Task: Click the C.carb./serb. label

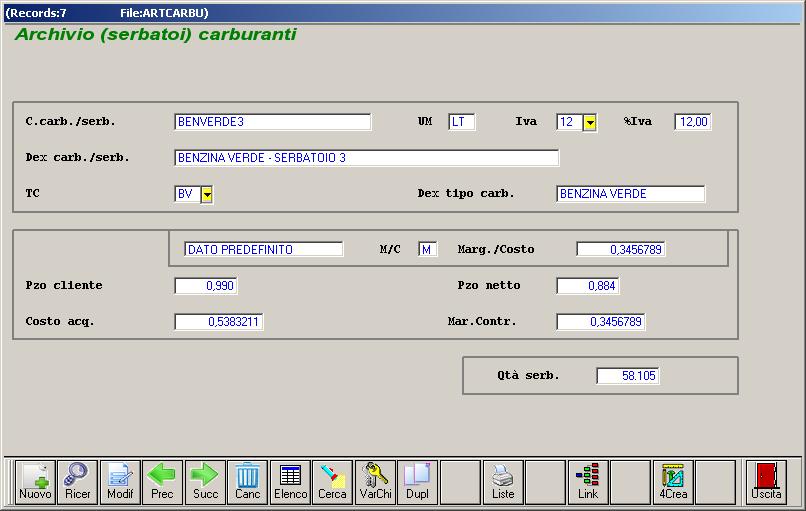Action: 70,122
